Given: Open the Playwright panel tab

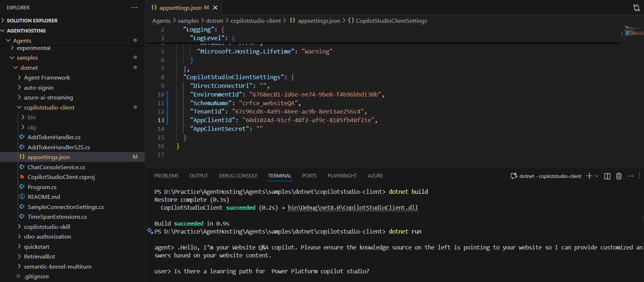Looking at the screenshot, I should tap(342, 176).
